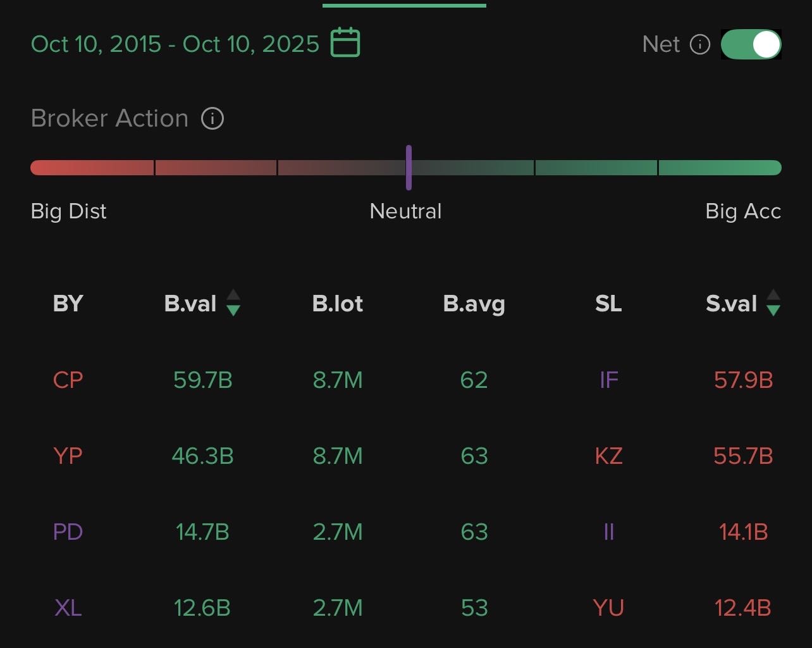
Task: Open the calendar date picker icon
Action: click(x=345, y=43)
